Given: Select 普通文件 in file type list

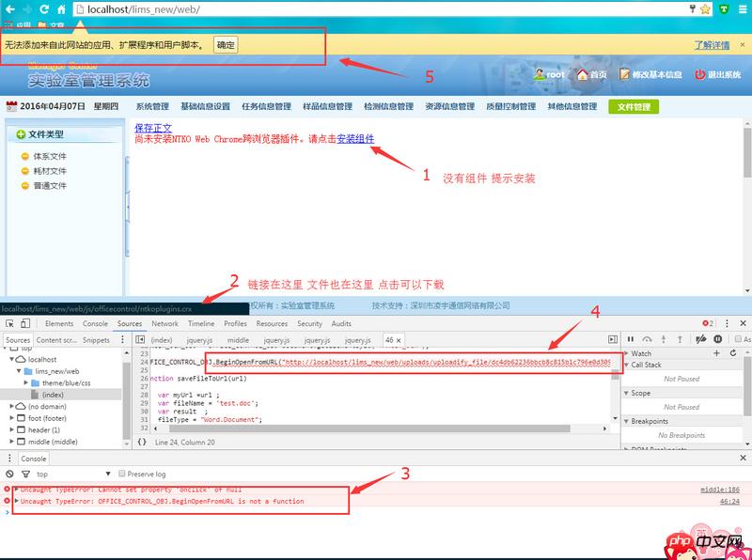Looking at the screenshot, I should 50,185.
